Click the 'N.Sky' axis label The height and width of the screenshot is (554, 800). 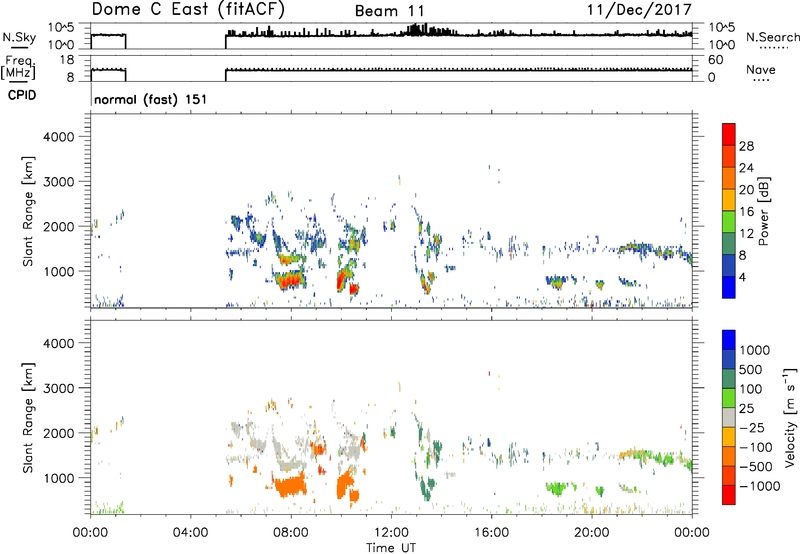tap(19, 38)
